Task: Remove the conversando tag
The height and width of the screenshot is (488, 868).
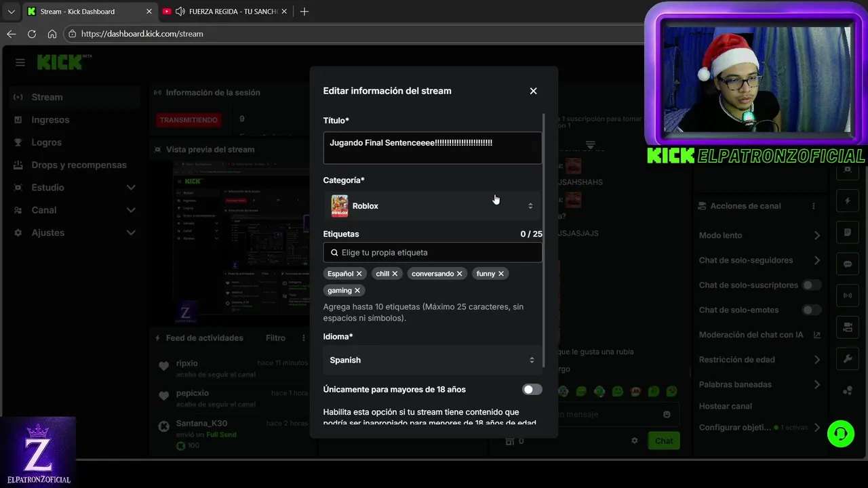Action: click(459, 274)
